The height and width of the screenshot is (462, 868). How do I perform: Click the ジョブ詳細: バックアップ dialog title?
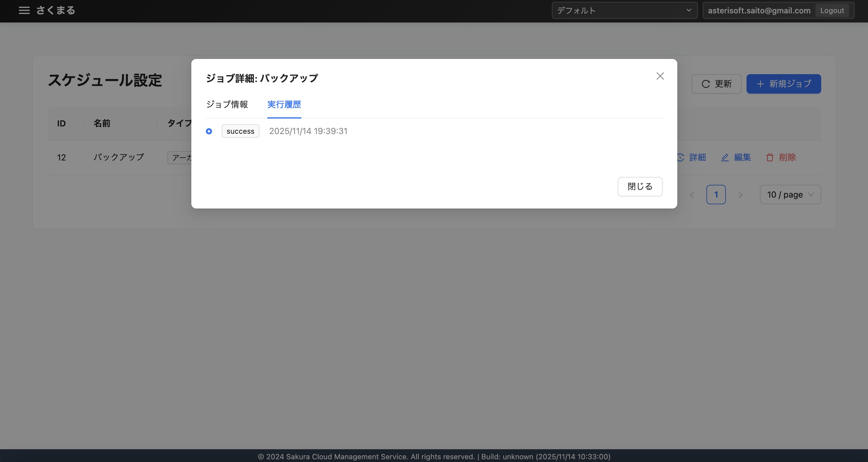coord(262,78)
